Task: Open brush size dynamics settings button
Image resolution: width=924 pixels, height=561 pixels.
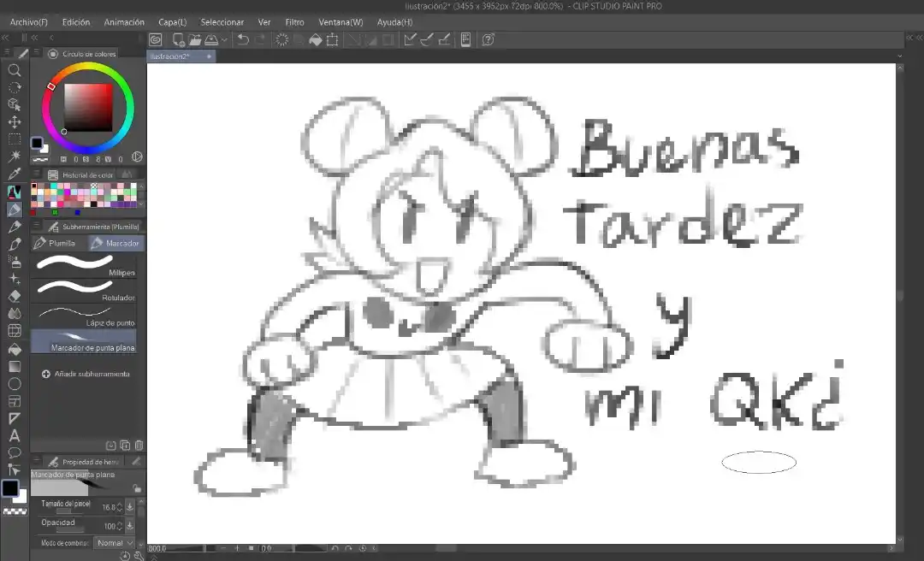Action: point(130,507)
